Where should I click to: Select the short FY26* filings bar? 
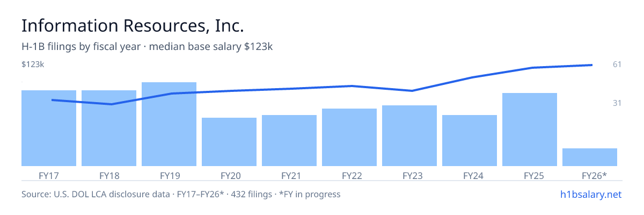tap(590, 157)
